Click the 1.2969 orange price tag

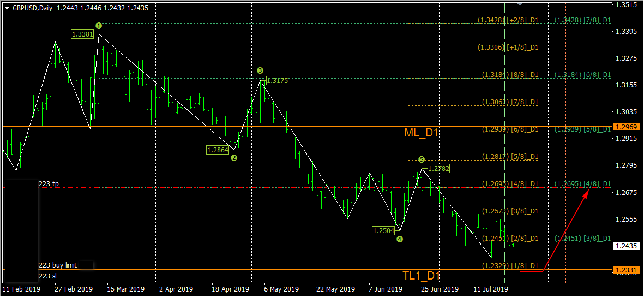[626, 126]
